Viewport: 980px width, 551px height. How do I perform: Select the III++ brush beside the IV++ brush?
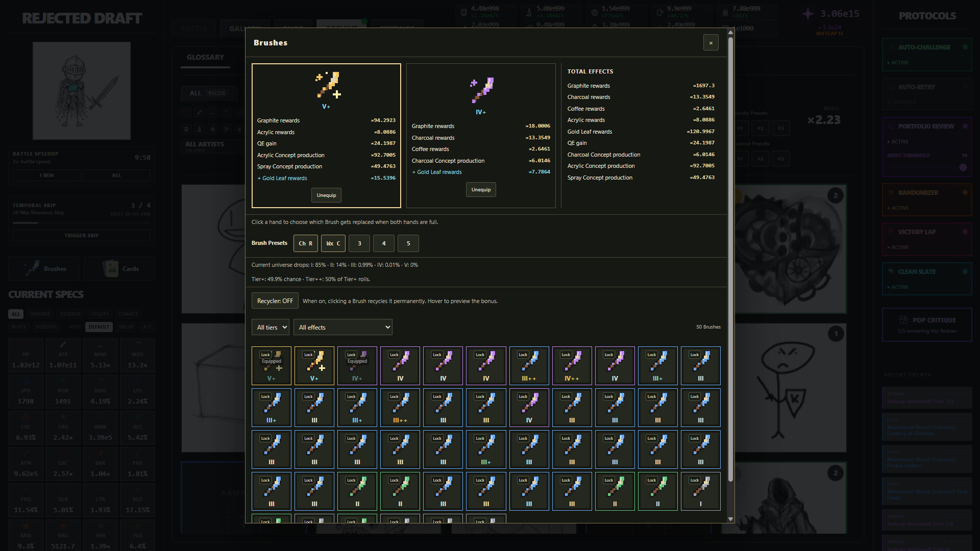(x=529, y=366)
